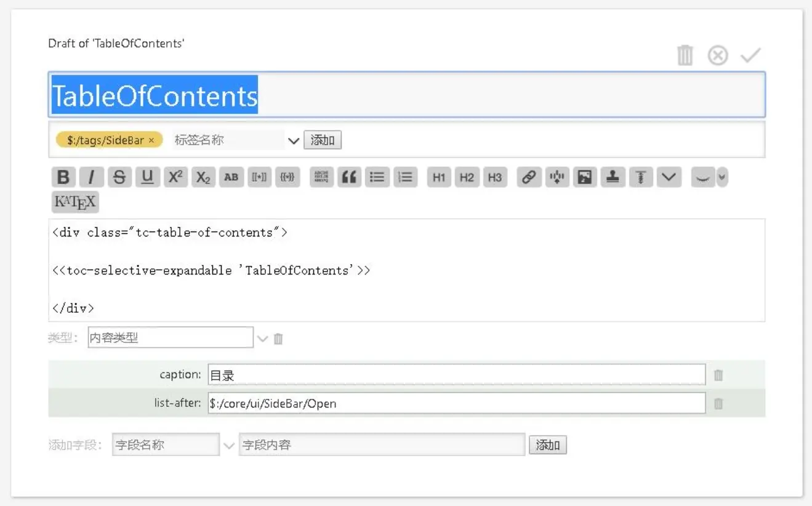Click the numbered list icon

click(405, 177)
